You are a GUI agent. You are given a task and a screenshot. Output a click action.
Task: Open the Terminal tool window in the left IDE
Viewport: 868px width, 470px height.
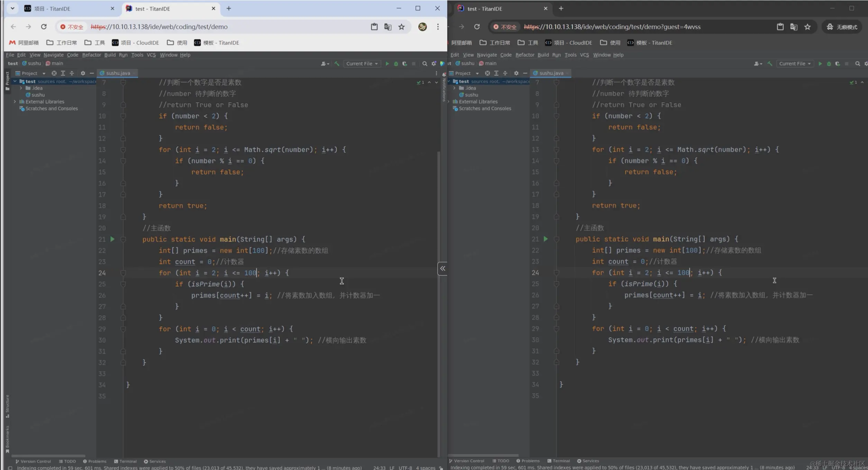125,461
